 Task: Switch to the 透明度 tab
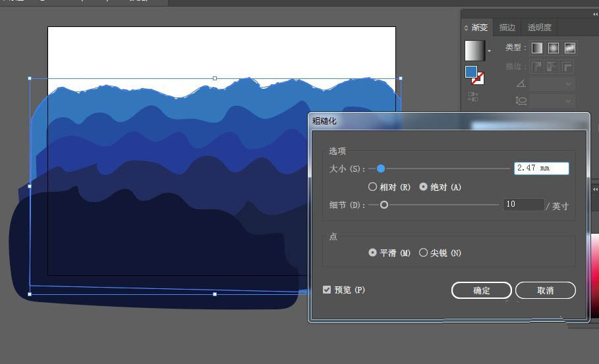coord(540,28)
